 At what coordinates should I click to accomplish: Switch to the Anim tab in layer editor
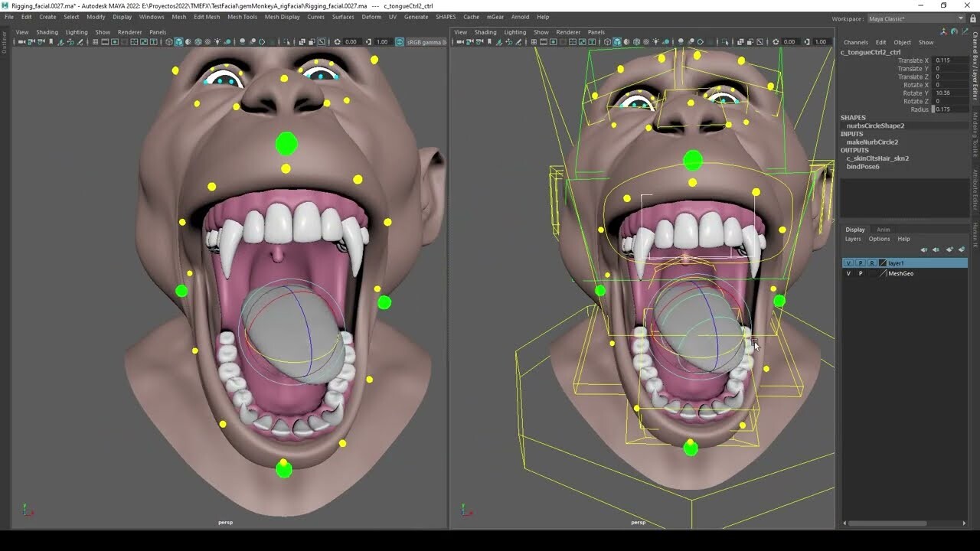884,230
